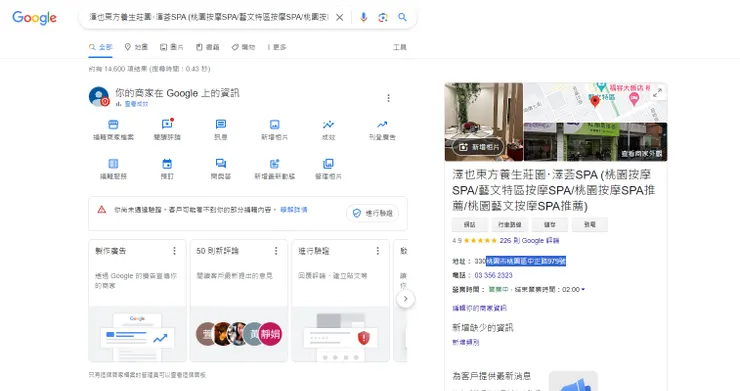Click 新增相片 add photo overlay button
Viewport: 740px width, 391px height.
pos(479,147)
